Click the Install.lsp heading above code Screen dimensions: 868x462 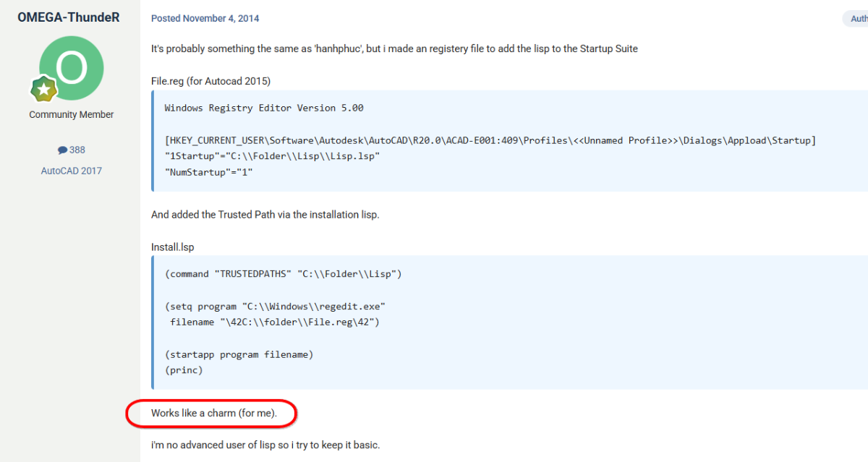[172, 247]
